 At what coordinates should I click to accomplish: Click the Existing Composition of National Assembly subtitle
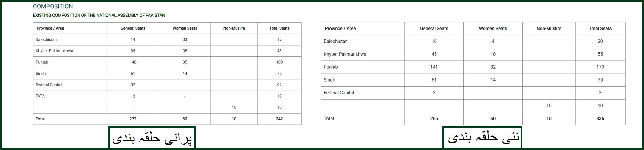(99, 15)
